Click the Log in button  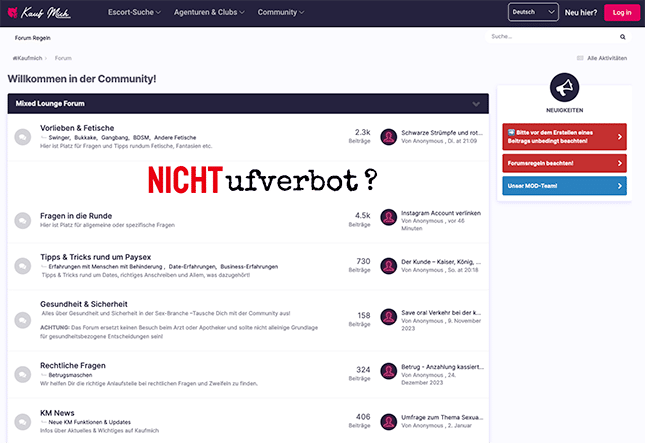(622, 12)
